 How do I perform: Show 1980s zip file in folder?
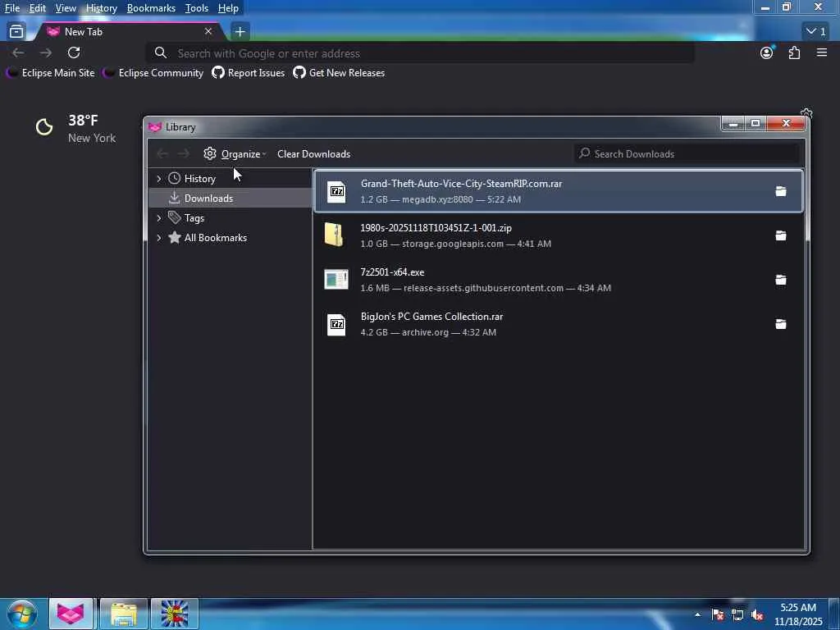[781, 235]
